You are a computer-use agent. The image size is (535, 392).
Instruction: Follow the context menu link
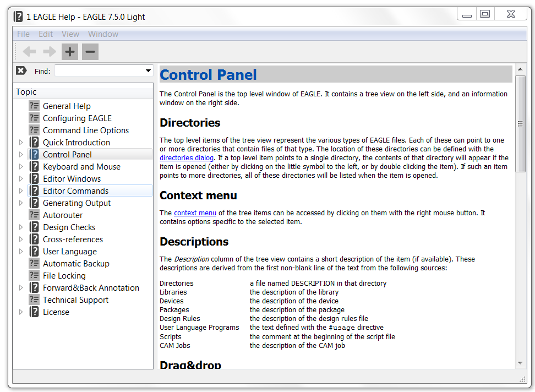(195, 213)
